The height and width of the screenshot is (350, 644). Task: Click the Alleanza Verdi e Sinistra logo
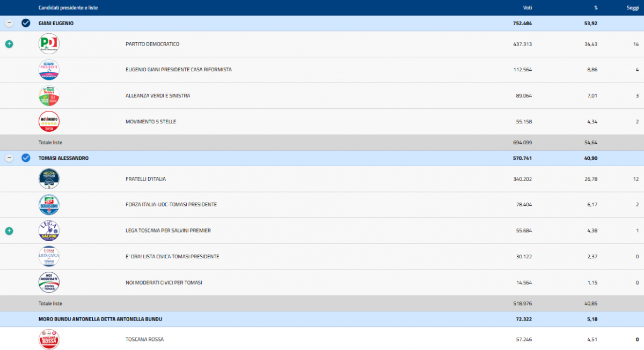tap(49, 96)
